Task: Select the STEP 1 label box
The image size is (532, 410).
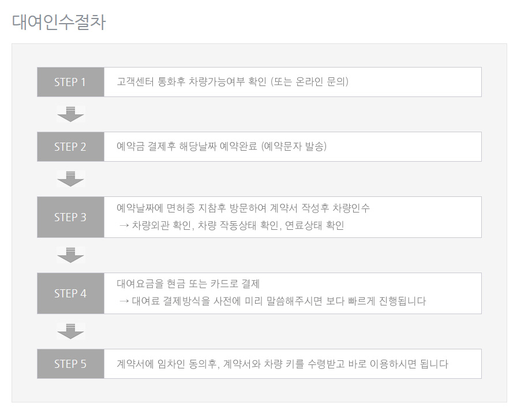Action: coord(70,82)
